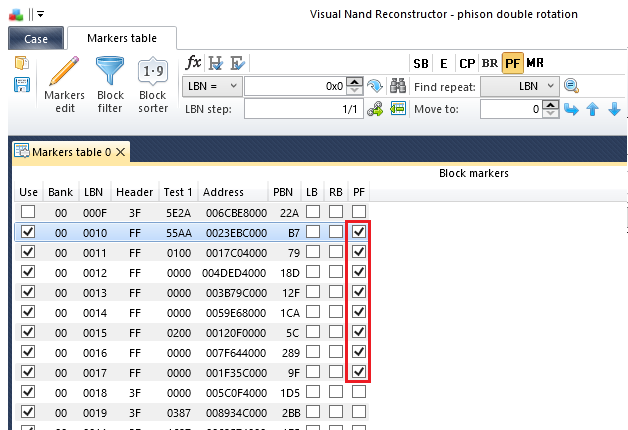Image resolution: width=628 pixels, height=430 pixels.
Task: Click the copy documents icon
Action: pyautogui.click(x=22, y=63)
